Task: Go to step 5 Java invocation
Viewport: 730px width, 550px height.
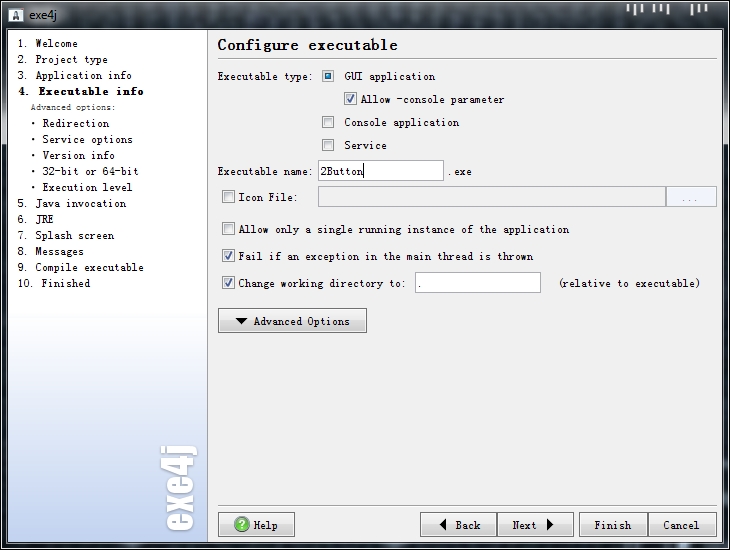Action: [72, 204]
